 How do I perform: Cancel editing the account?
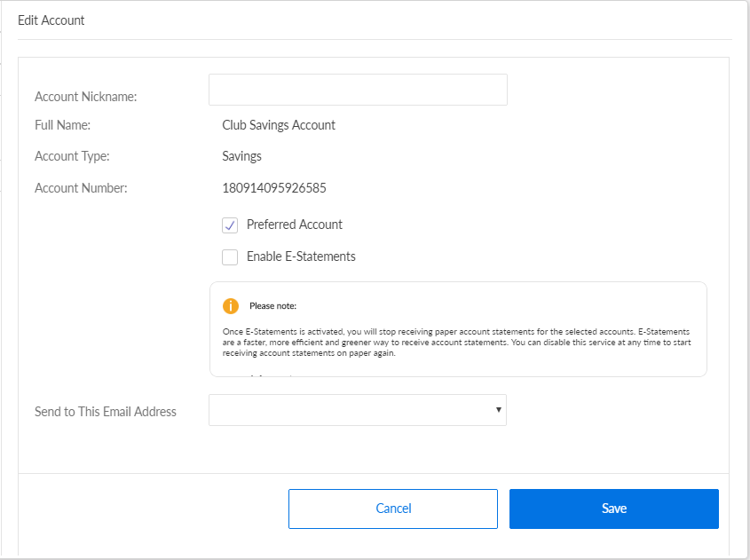pos(392,509)
